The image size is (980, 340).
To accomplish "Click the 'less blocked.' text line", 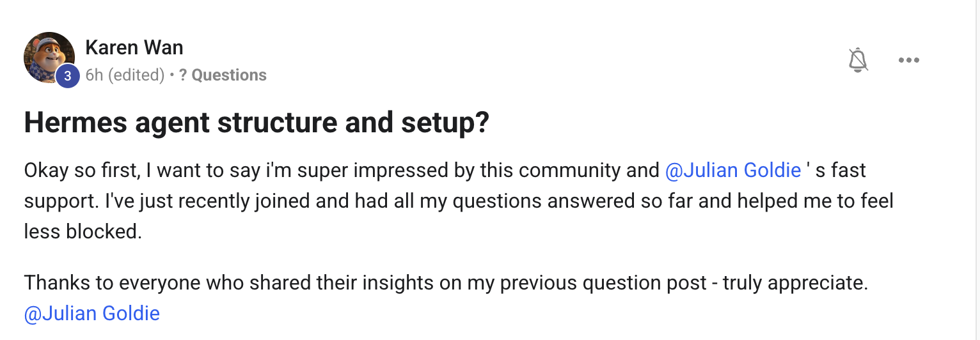I will point(83,231).
